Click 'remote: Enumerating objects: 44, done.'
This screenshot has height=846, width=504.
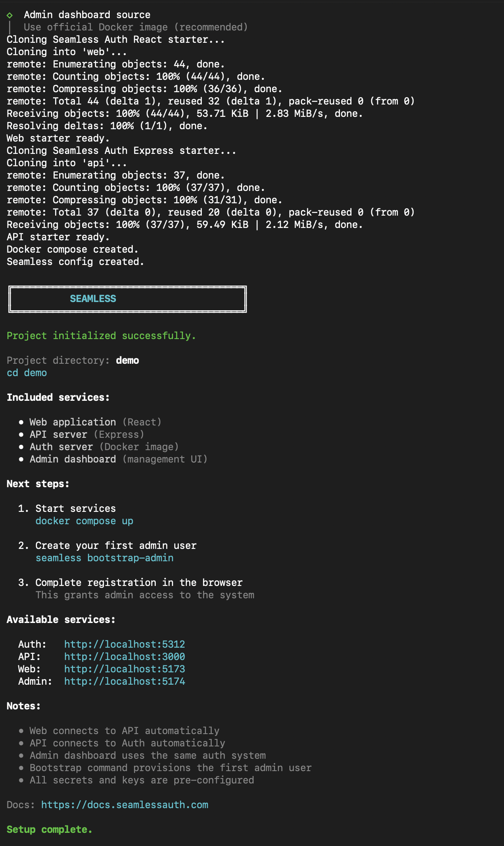coord(116,64)
